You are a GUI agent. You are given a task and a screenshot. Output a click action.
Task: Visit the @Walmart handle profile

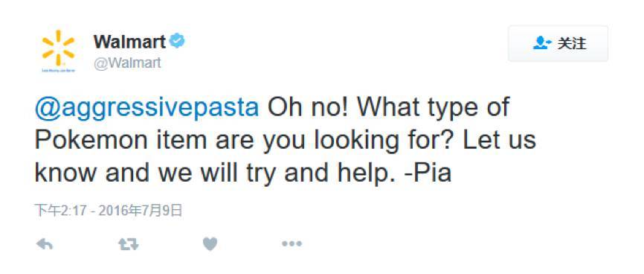pyautogui.click(x=127, y=63)
